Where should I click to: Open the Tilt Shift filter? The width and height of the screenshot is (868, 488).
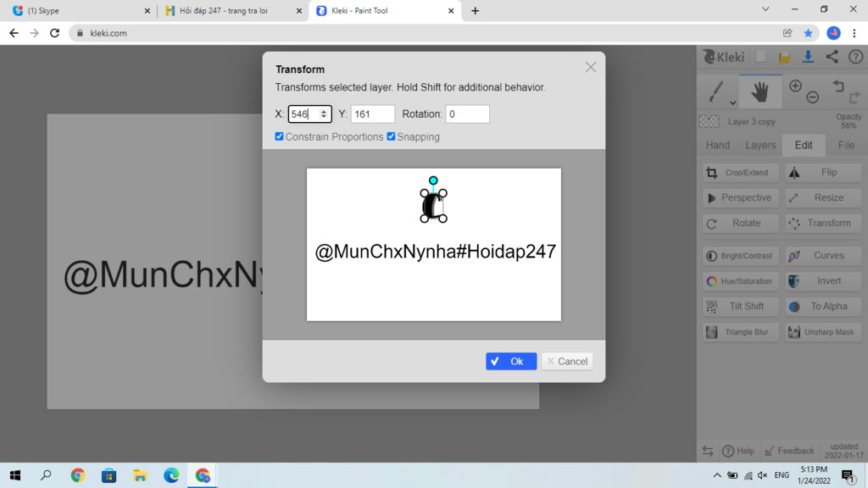[740, 307]
